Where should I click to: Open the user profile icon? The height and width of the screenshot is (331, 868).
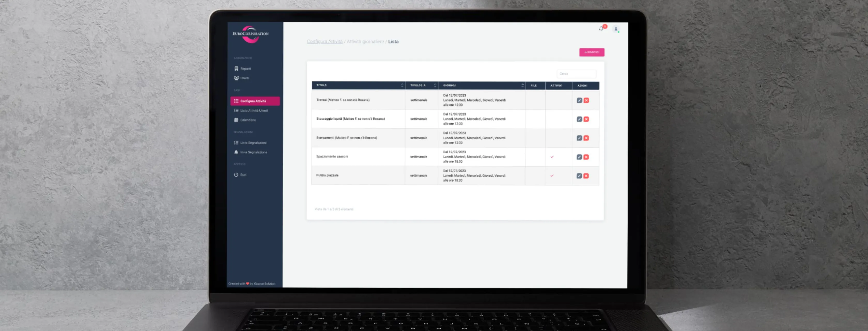(x=616, y=29)
